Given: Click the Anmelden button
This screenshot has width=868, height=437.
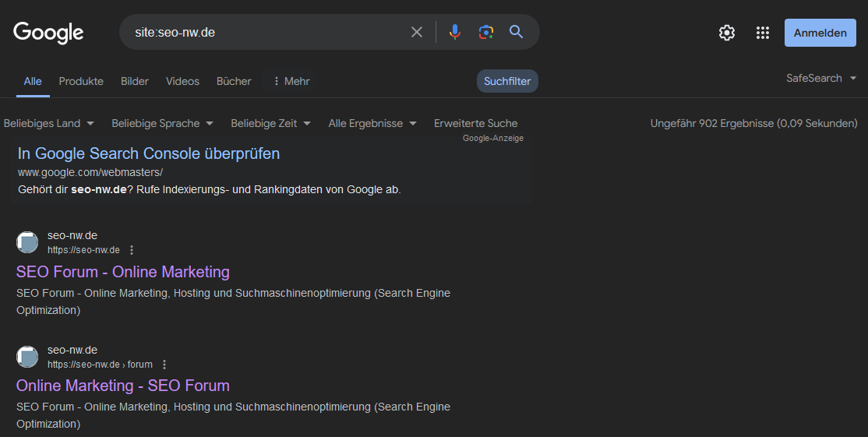Looking at the screenshot, I should coord(820,33).
